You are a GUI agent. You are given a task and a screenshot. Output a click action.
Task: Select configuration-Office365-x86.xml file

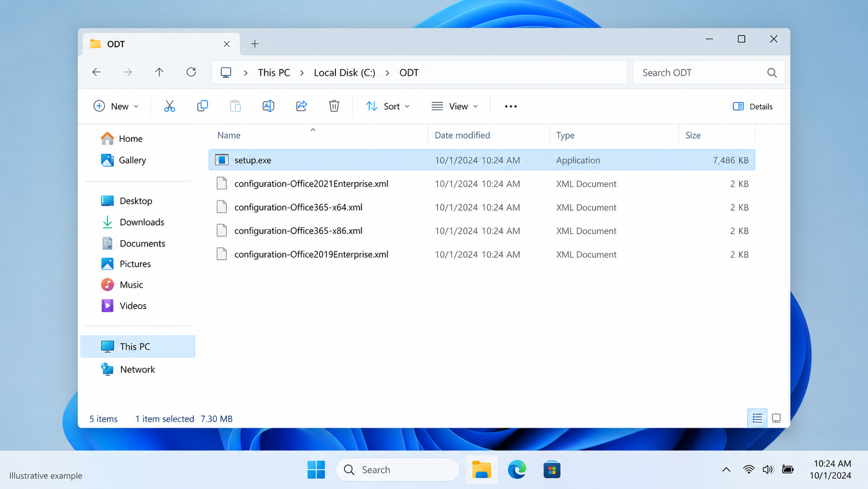coord(482,231)
